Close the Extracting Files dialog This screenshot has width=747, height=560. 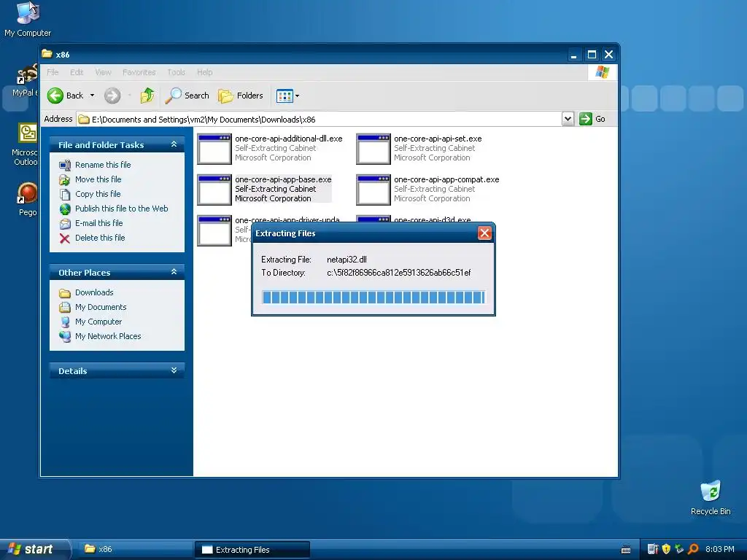(x=484, y=233)
